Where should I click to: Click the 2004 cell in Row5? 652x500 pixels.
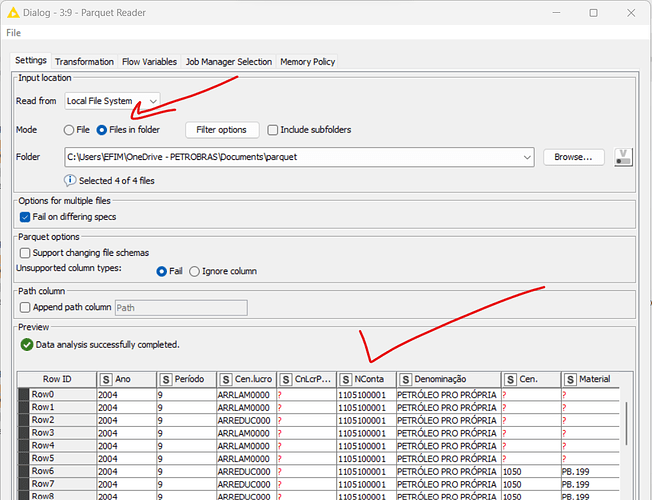tap(126, 458)
